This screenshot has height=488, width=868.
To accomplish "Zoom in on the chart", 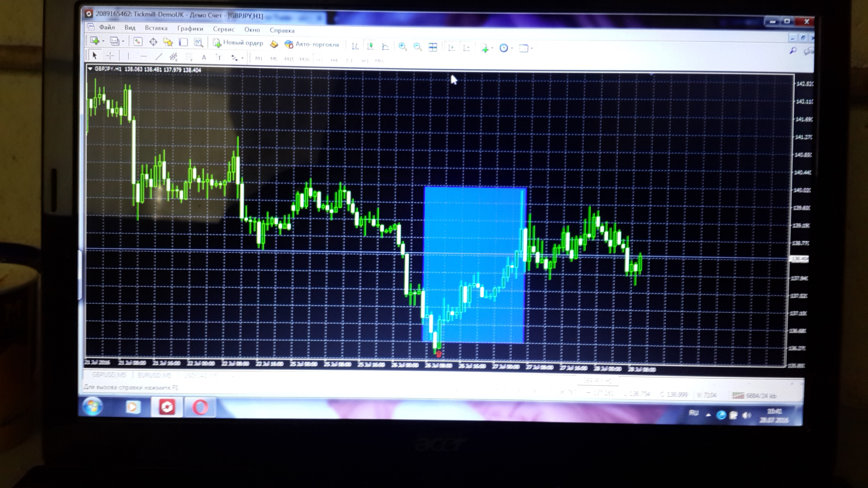I will (x=402, y=46).
